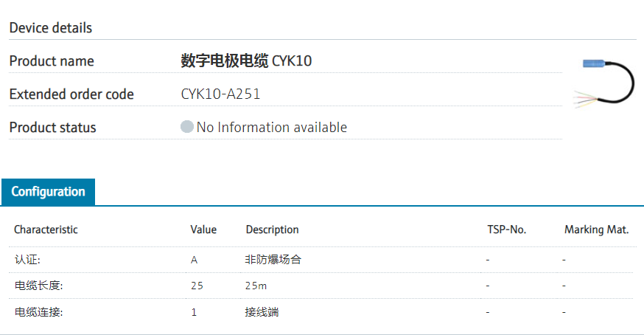Click the gray product status indicator dot

click(x=187, y=127)
